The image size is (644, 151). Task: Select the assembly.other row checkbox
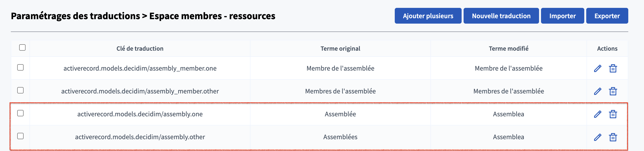(20, 136)
